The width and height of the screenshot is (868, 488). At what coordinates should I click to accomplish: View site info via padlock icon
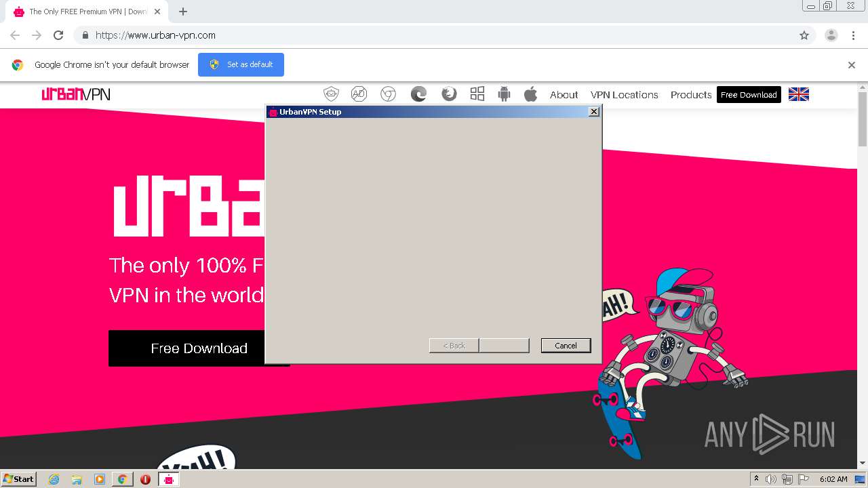tap(85, 35)
